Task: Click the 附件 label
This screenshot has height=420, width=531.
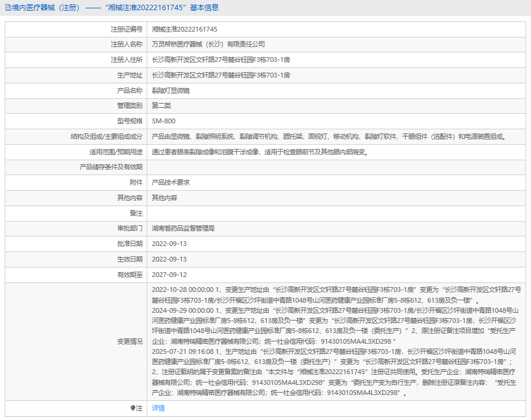Action: click(x=136, y=182)
